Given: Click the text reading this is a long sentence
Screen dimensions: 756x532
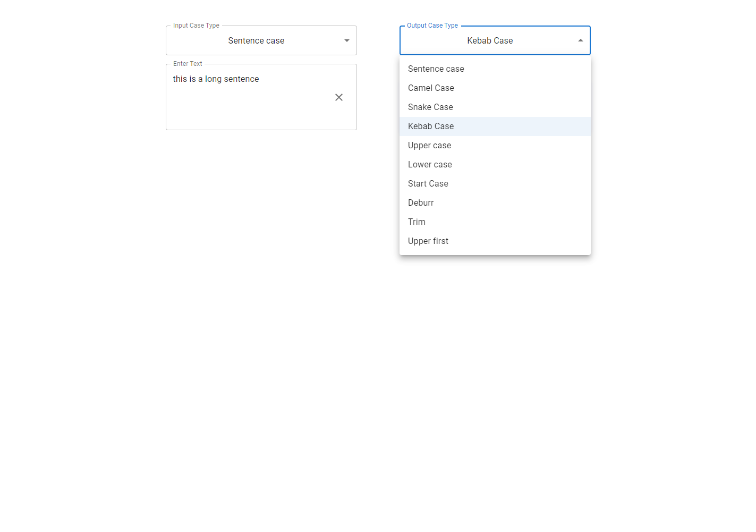Looking at the screenshot, I should [x=216, y=79].
